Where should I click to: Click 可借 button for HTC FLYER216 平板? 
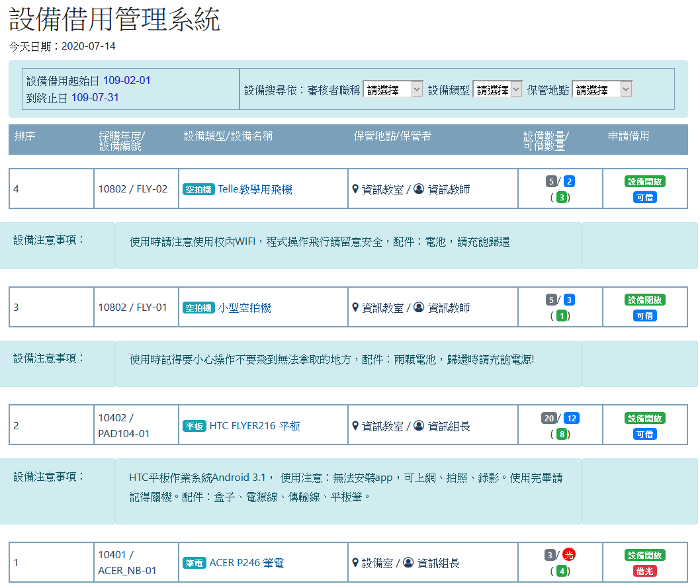(x=644, y=435)
